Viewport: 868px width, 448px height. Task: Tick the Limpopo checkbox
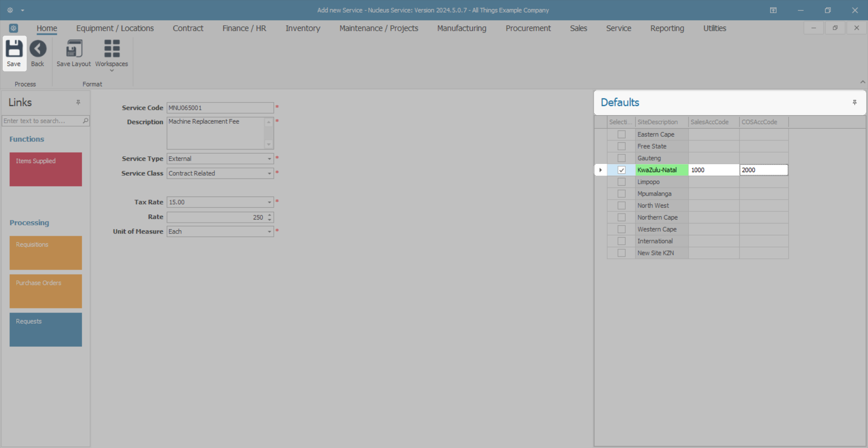pos(622,182)
